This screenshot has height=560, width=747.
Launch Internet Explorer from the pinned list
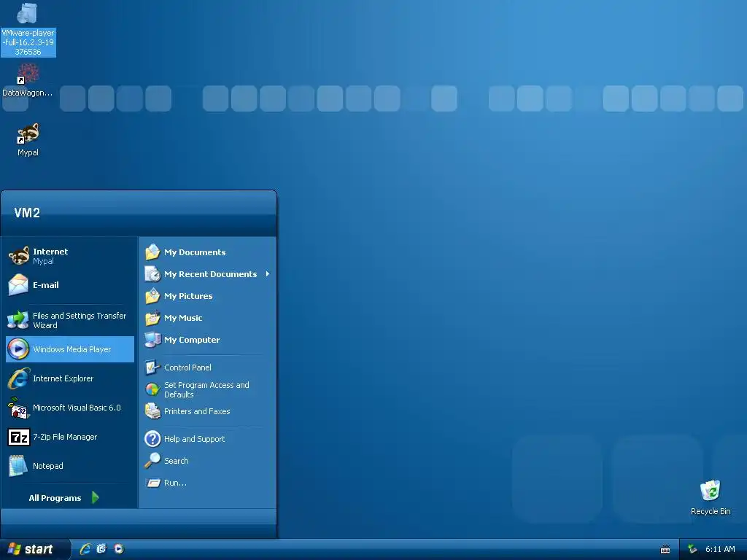tap(70, 378)
